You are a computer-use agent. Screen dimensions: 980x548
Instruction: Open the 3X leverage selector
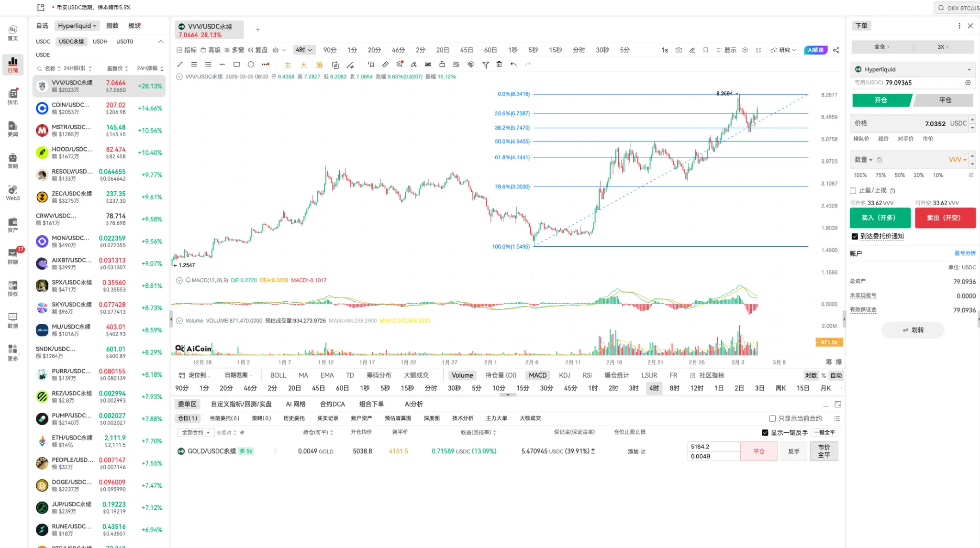tap(943, 47)
